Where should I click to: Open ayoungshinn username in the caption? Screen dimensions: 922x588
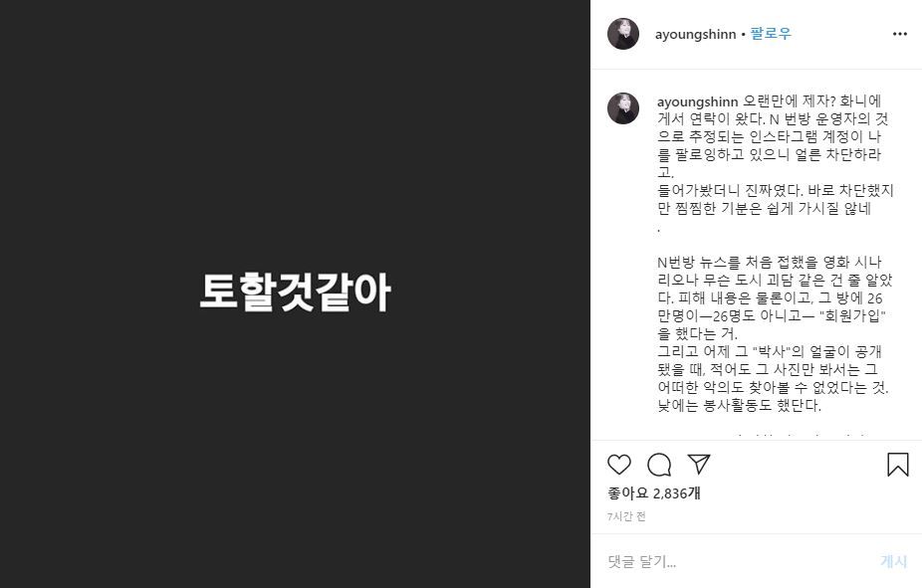coord(697,102)
